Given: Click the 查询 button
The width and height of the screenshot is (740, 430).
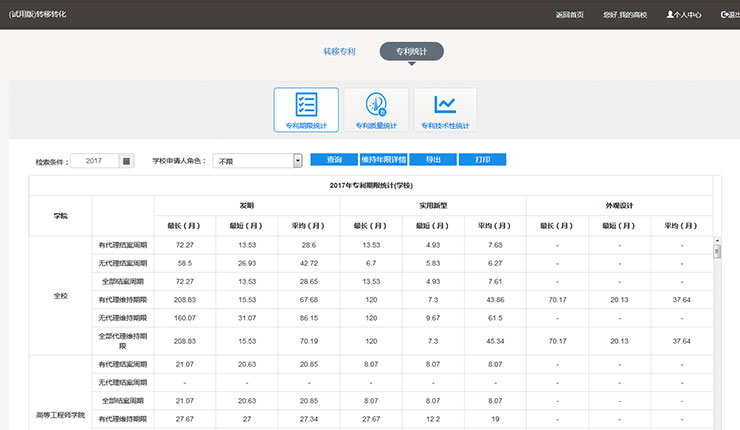Looking at the screenshot, I should (x=334, y=159).
